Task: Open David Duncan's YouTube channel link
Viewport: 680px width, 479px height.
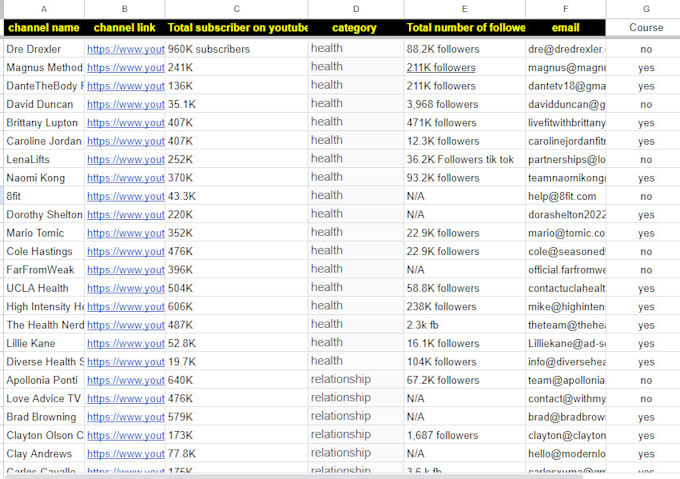Action: click(126, 104)
